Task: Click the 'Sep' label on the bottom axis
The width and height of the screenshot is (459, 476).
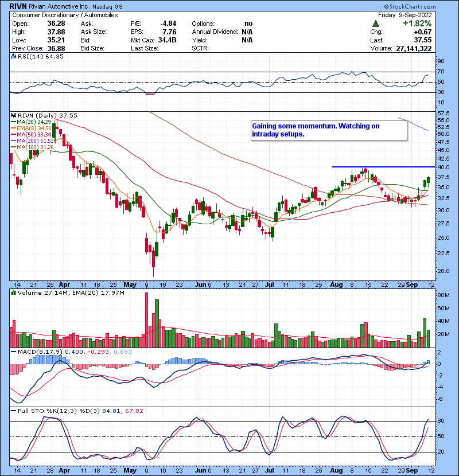Action: (411, 470)
